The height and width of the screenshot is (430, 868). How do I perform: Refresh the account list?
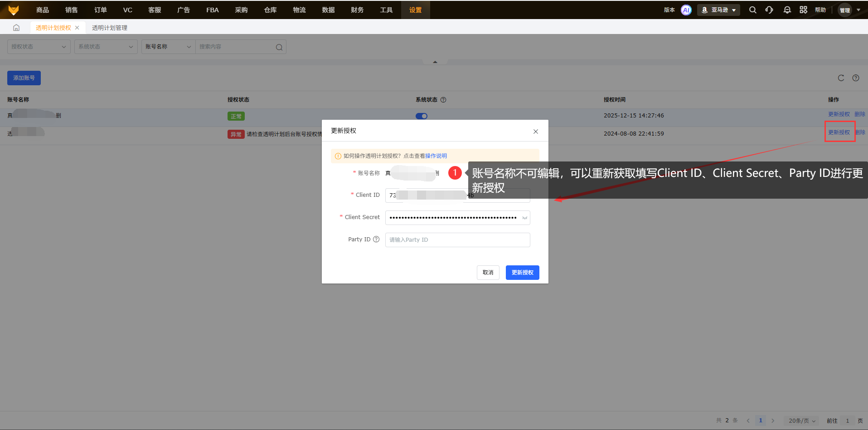coord(841,78)
